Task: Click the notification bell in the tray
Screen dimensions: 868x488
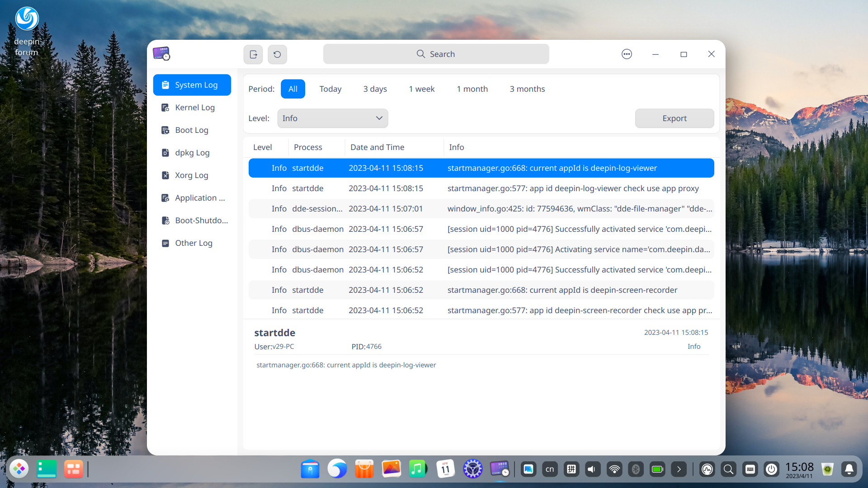Action: coord(849,469)
